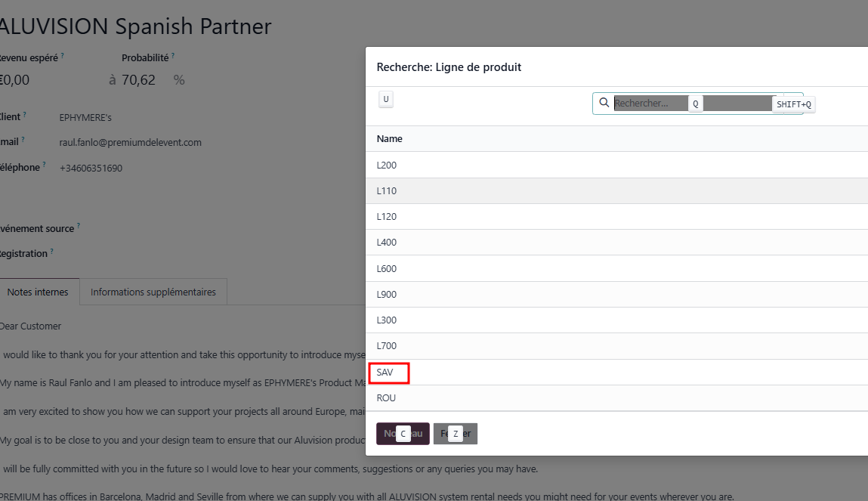This screenshot has width=868, height=501.
Task: Click the help icon beside Revenu espéré
Action: tap(62, 56)
